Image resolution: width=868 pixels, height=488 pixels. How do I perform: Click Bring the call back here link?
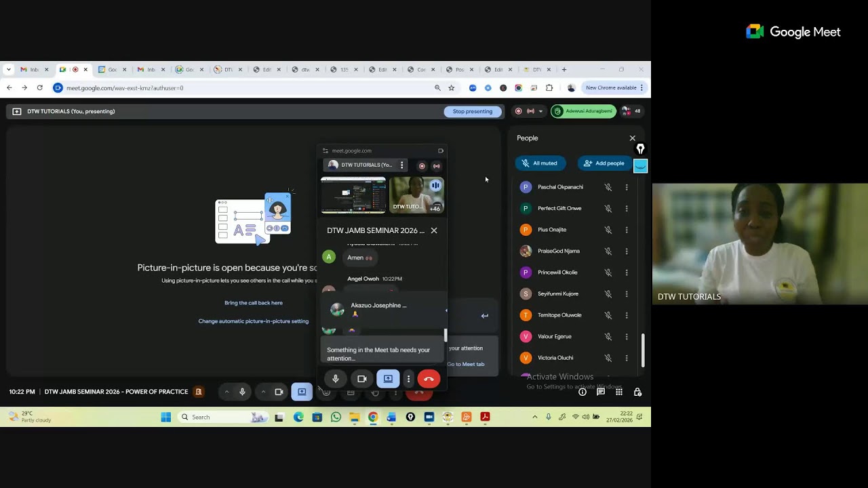coord(254,303)
